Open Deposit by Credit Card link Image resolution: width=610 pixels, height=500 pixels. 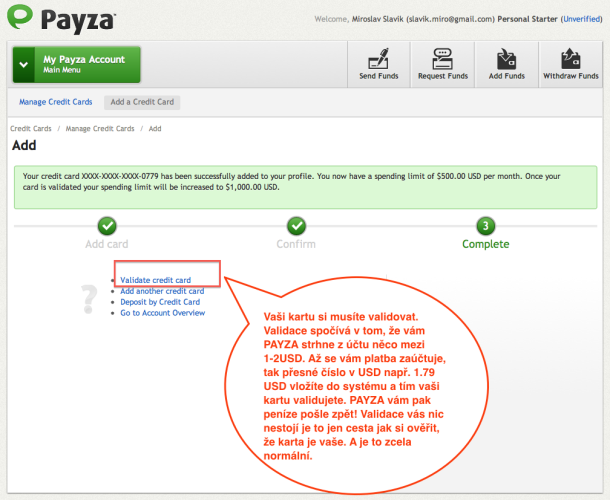[x=160, y=302]
